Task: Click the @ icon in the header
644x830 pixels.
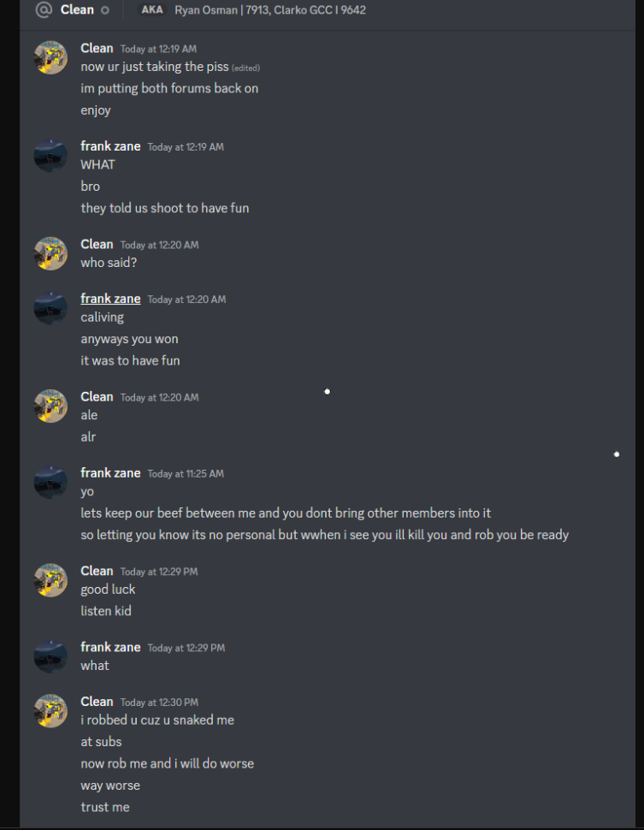Action: click(x=44, y=9)
